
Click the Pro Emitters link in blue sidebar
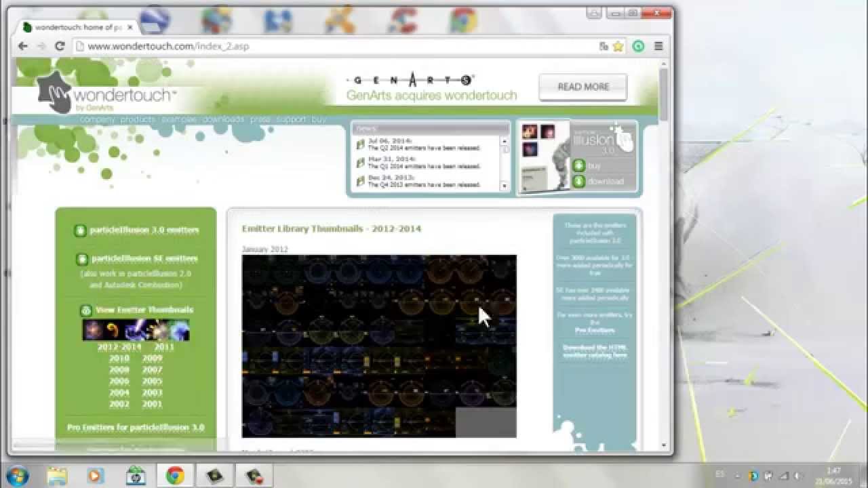595,331
